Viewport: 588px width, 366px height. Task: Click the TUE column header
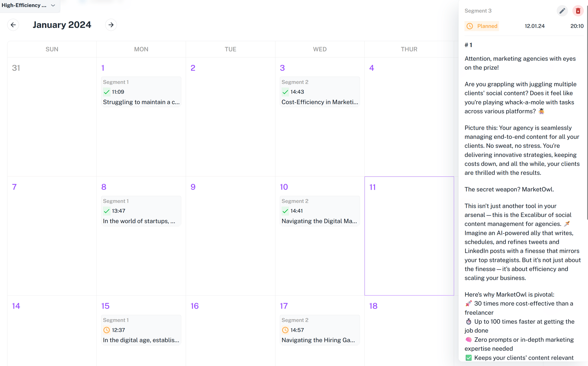pyautogui.click(x=230, y=49)
